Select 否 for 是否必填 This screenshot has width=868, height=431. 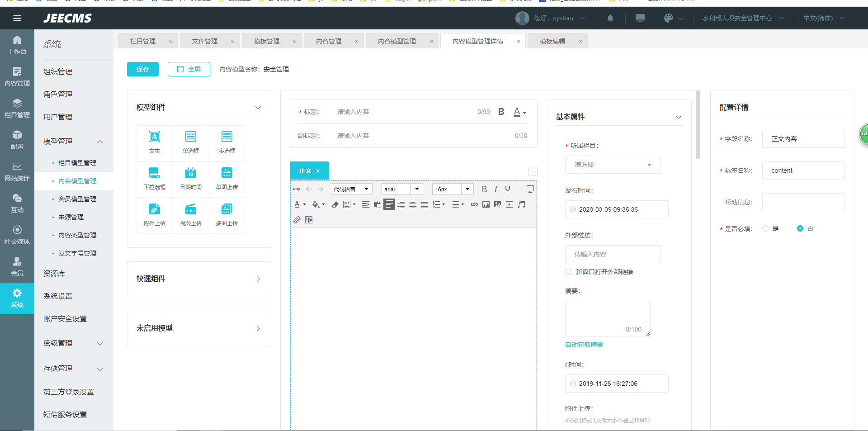point(800,228)
